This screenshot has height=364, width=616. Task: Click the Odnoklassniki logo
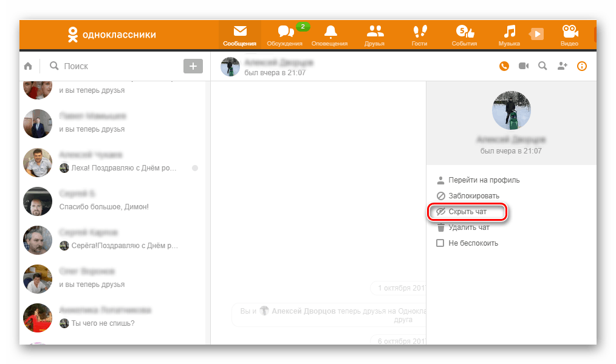[x=112, y=35]
